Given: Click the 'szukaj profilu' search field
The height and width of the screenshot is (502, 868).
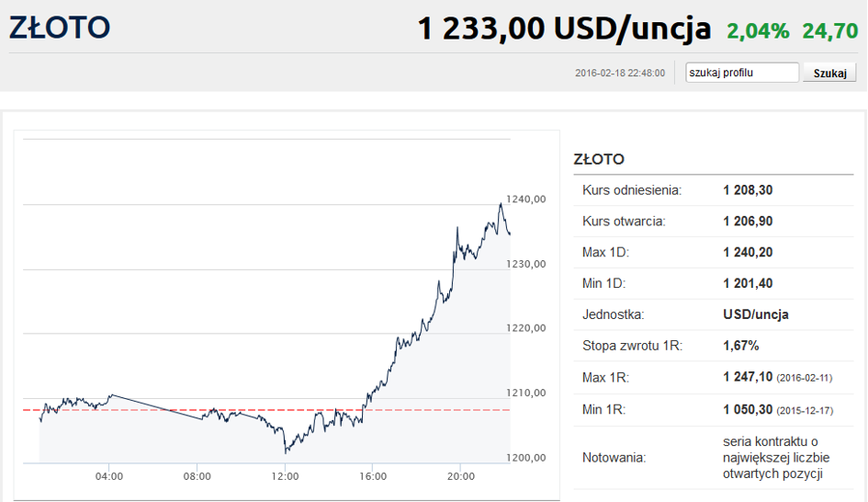Looking at the screenshot, I should click(x=742, y=73).
